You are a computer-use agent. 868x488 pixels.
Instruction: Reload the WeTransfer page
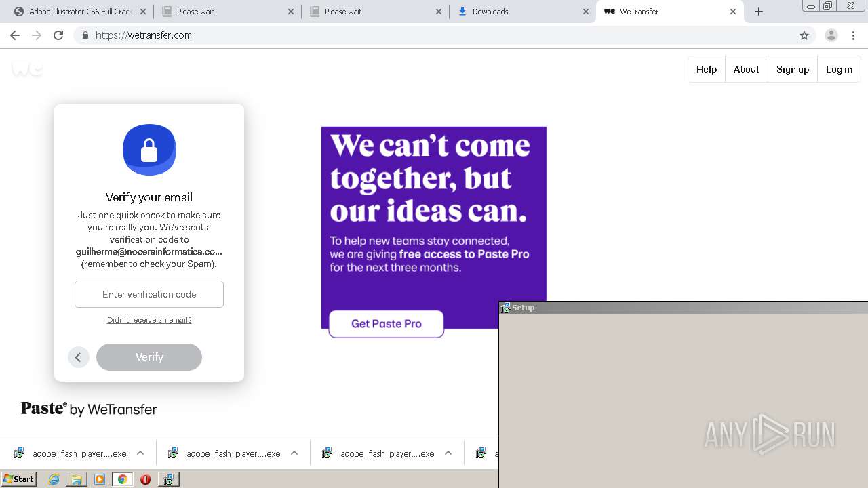point(58,35)
